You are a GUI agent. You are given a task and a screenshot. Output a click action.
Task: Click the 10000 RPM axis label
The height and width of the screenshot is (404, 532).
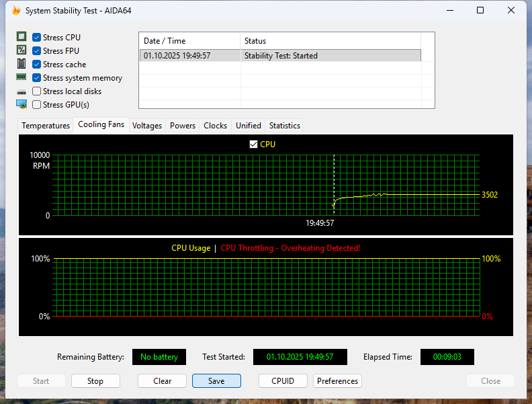click(40, 155)
